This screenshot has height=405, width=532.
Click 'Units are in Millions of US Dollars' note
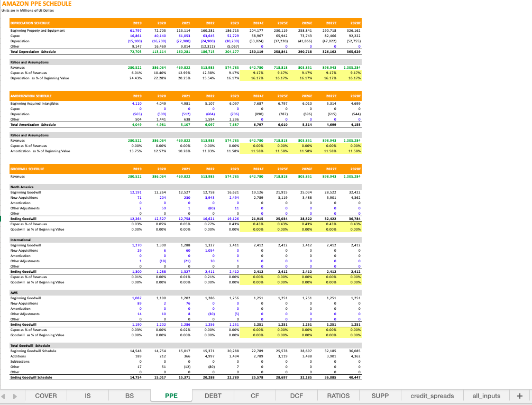pos(27,11)
